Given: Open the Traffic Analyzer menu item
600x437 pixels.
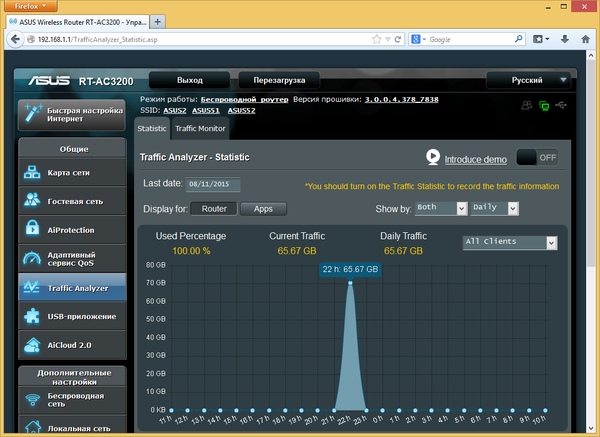Looking at the screenshot, I should (72, 287).
